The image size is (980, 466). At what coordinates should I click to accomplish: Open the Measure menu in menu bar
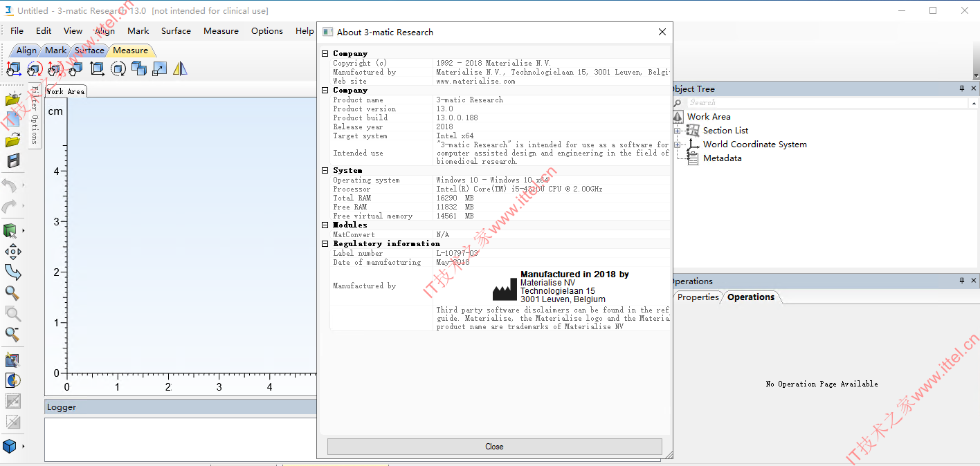click(x=221, y=30)
